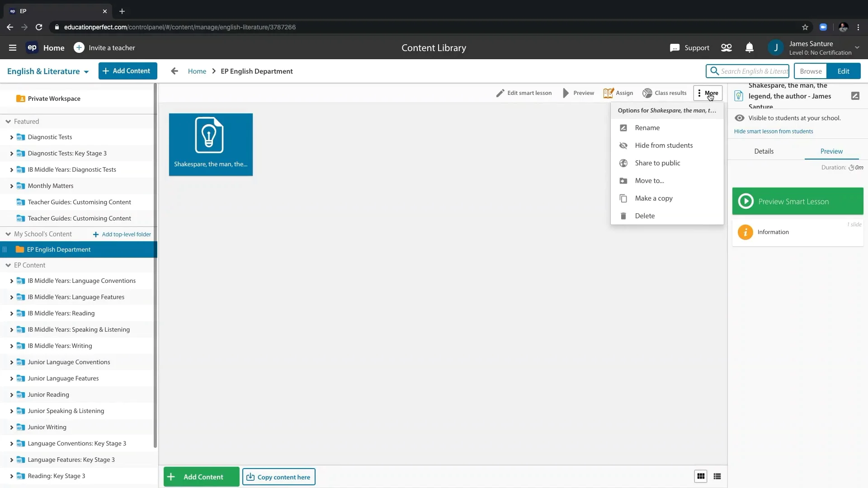The width and height of the screenshot is (868, 488).
Task: Expand Monthly Matters folder
Action: 11,186
